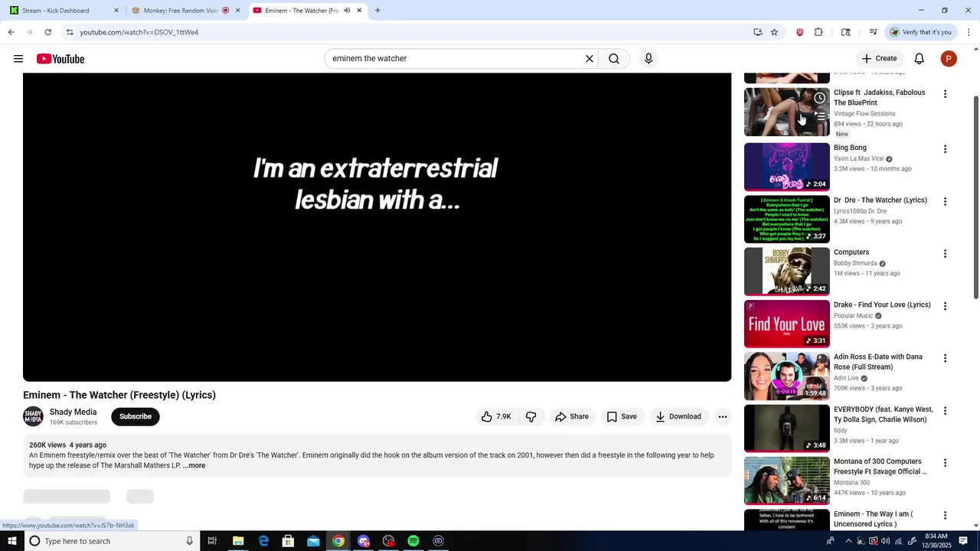Viewport: 980px width, 551px height.
Task: Subscribe to Shady Media
Action: click(136, 416)
